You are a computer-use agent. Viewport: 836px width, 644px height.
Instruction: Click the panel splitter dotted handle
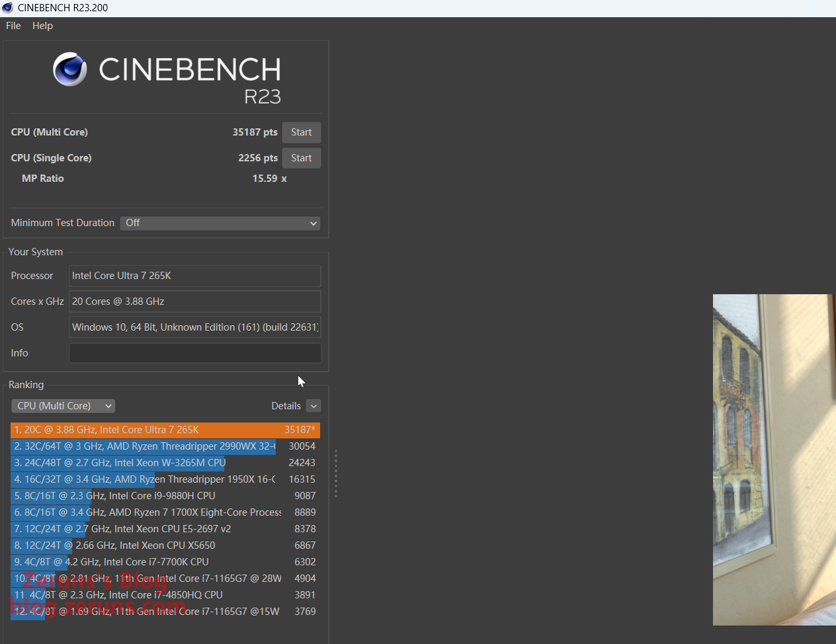tap(336, 473)
